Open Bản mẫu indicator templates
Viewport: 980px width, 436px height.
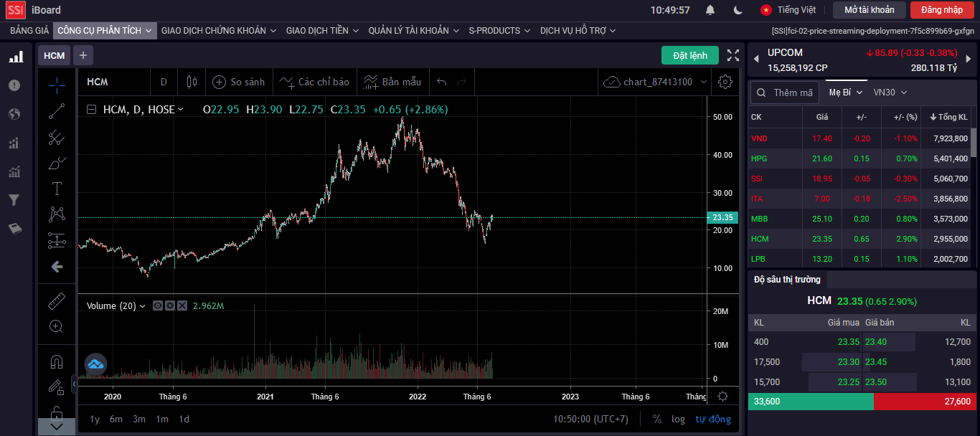click(392, 82)
